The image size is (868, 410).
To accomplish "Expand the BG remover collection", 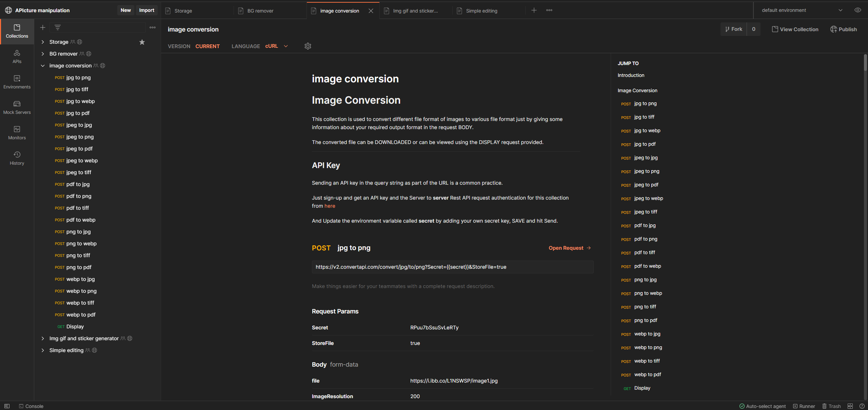I will (x=43, y=54).
